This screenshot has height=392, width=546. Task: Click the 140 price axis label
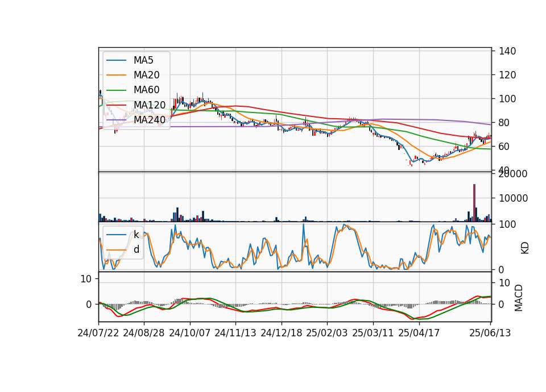pyautogui.click(x=507, y=51)
